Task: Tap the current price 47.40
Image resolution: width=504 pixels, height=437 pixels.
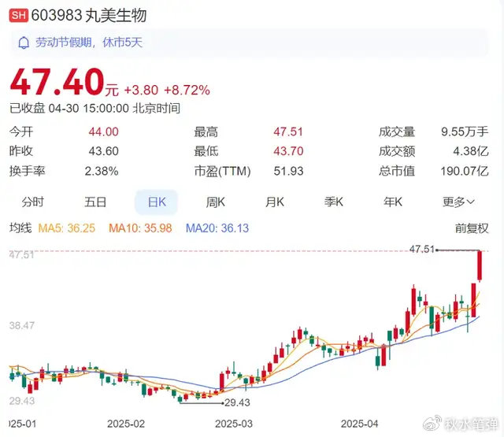Action: pos(57,82)
